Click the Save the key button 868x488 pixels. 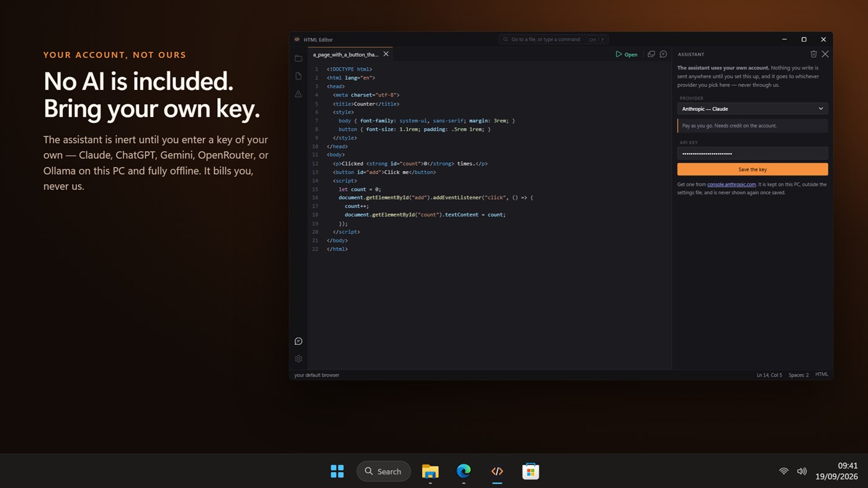point(753,169)
